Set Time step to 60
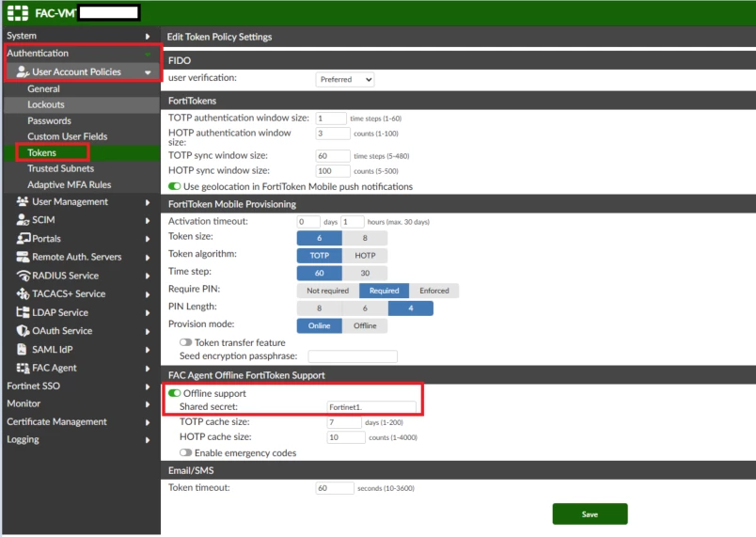The image size is (756, 537). tap(319, 273)
